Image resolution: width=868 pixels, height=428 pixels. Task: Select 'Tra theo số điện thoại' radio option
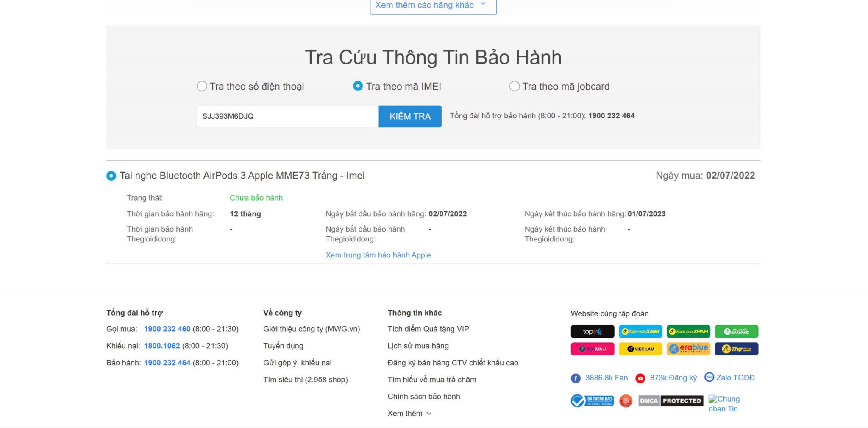[202, 87]
